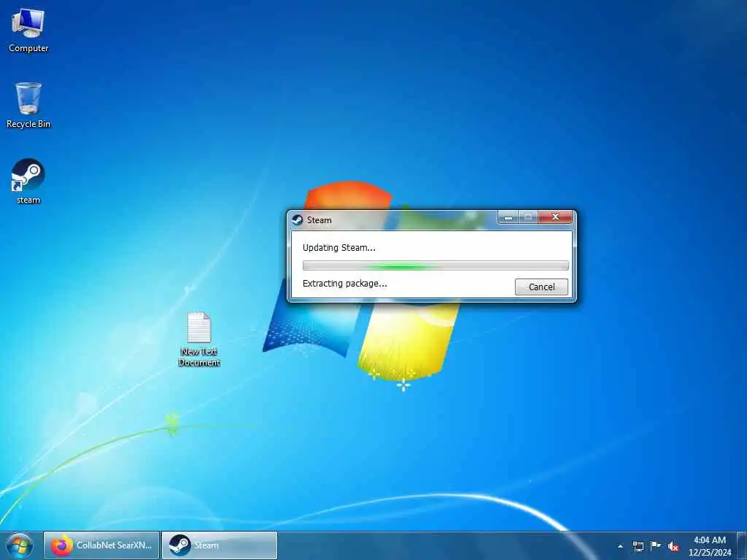
Task: Select the Computer desktop icon
Action: [28, 31]
